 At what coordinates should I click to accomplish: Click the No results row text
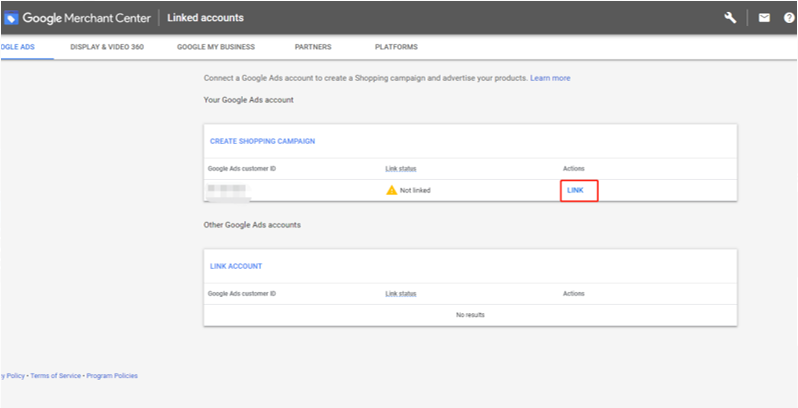pos(470,315)
